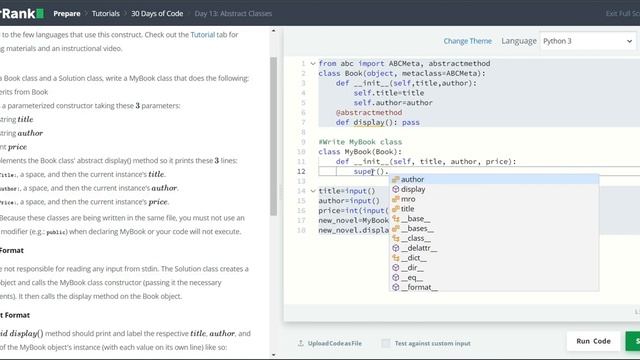Click the problem panel scrollbar thumb
640x360 pixels.
point(273,136)
